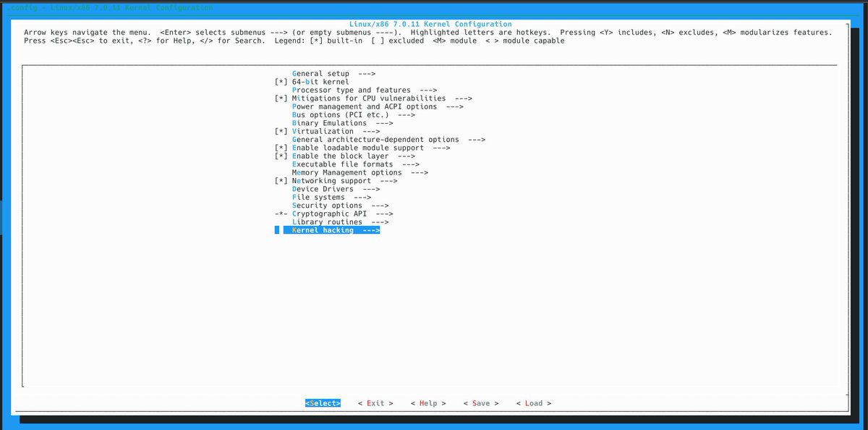
Task: Select the highlighted Kernel hacking entry
Action: click(331, 230)
